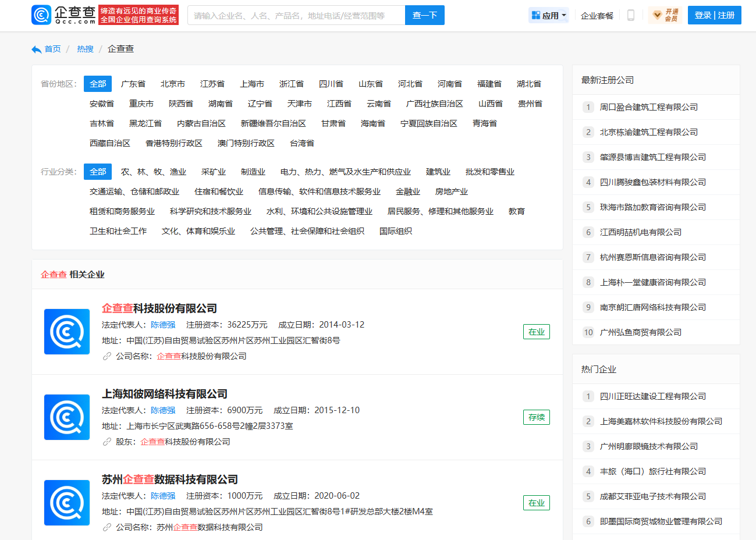The width and height of the screenshot is (756, 540).
Task: Click link icon beside 股东 in second result
Action: click(x=107, y=442)
